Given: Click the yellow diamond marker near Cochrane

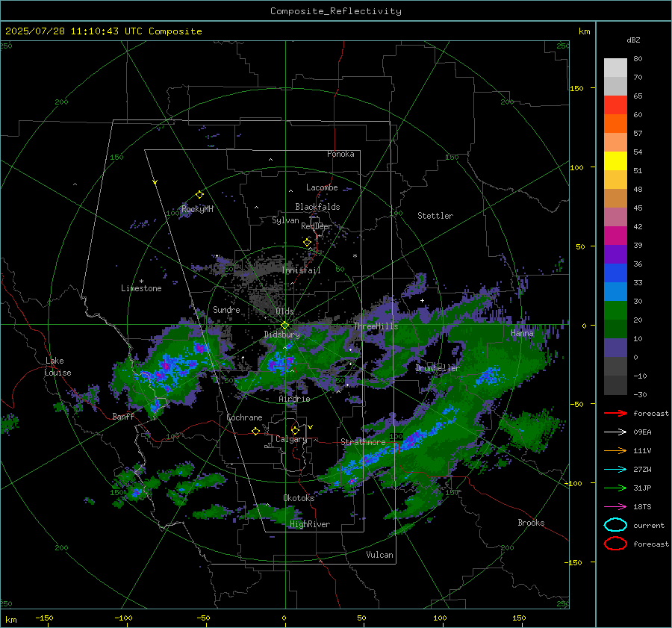Looking at the screenshot, I should (x=255, y=431).
